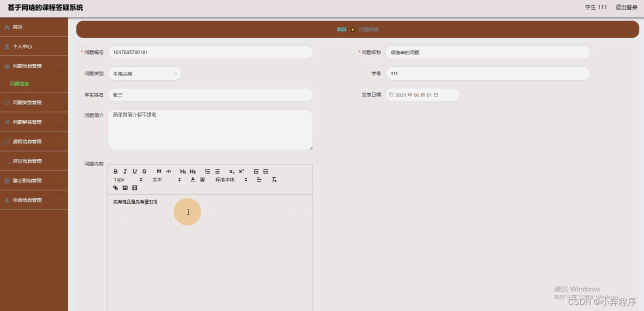This screenshot has height=311, width=644.
Task: Apply Heading 1 style
Action: coord(183,171)
